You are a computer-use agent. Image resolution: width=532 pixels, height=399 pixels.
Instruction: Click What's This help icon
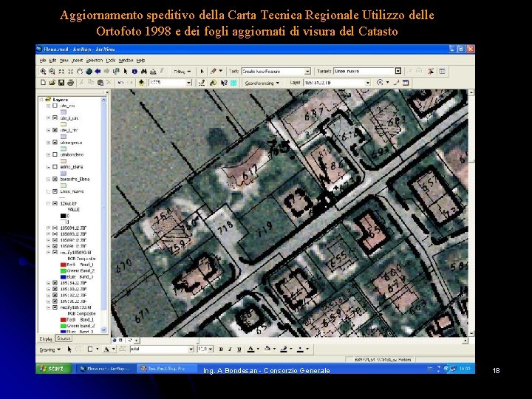point(224,83)
